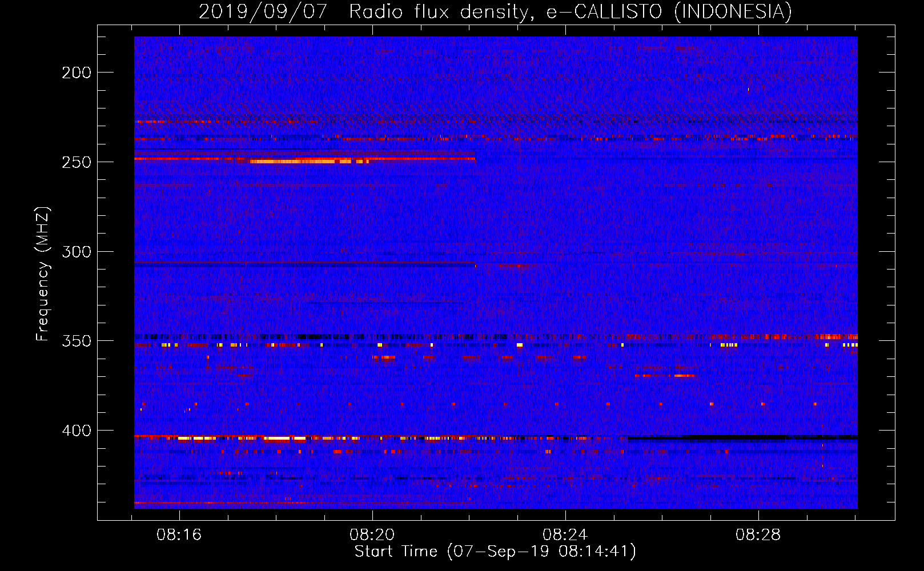Click the 08:16 time tick label
Image resolution: width=924 pixels, height=571 pixels.
click(179, 535)
